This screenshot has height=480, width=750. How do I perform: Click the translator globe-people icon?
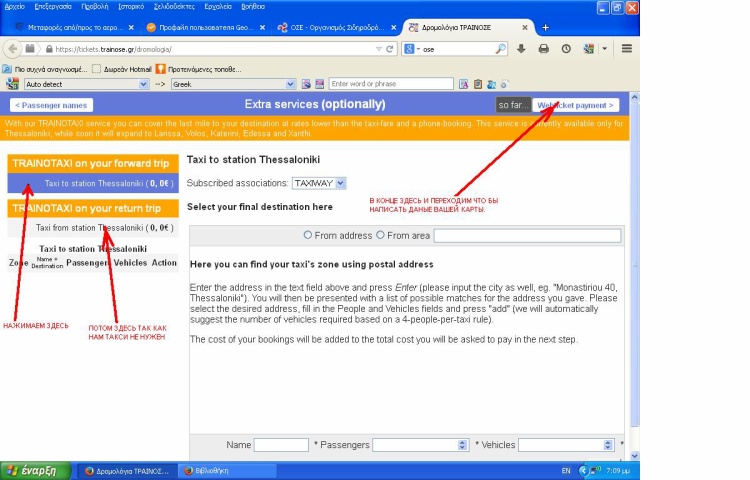click(x=491, y=84)
